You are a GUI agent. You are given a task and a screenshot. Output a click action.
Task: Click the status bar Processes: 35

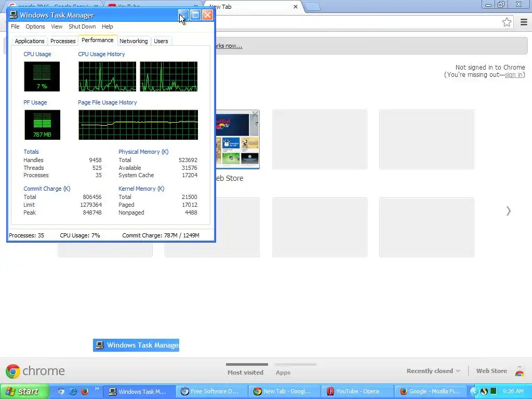(x=26, y=235)
